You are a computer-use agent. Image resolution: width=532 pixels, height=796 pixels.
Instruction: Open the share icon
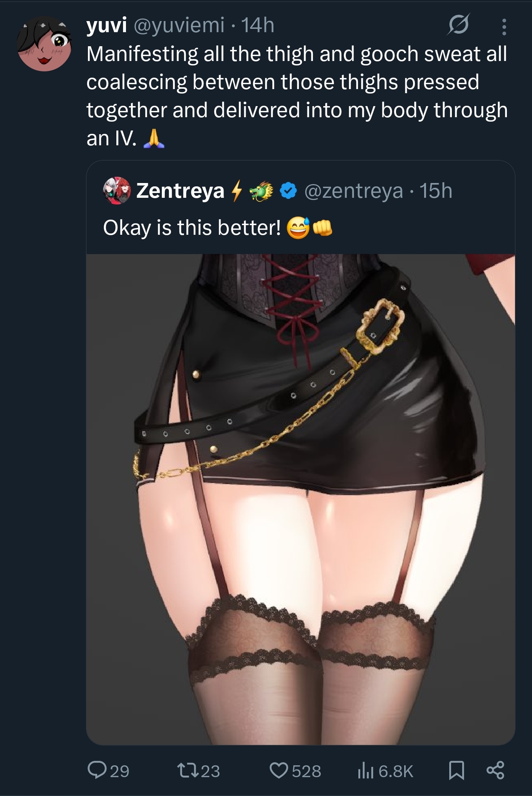(x=495, y=770)
